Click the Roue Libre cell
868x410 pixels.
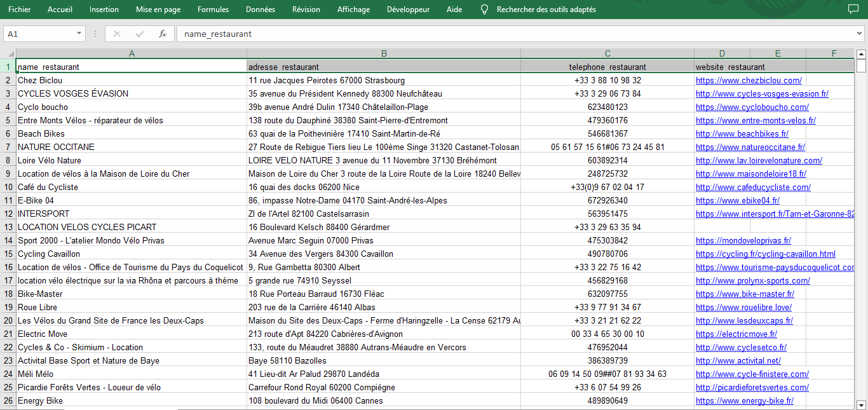click(132, 308)
